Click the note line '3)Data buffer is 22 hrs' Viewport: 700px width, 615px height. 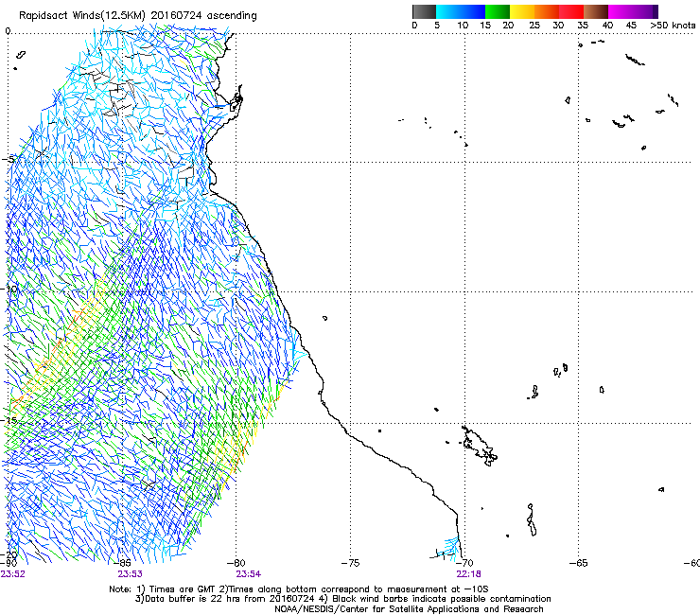342,599
